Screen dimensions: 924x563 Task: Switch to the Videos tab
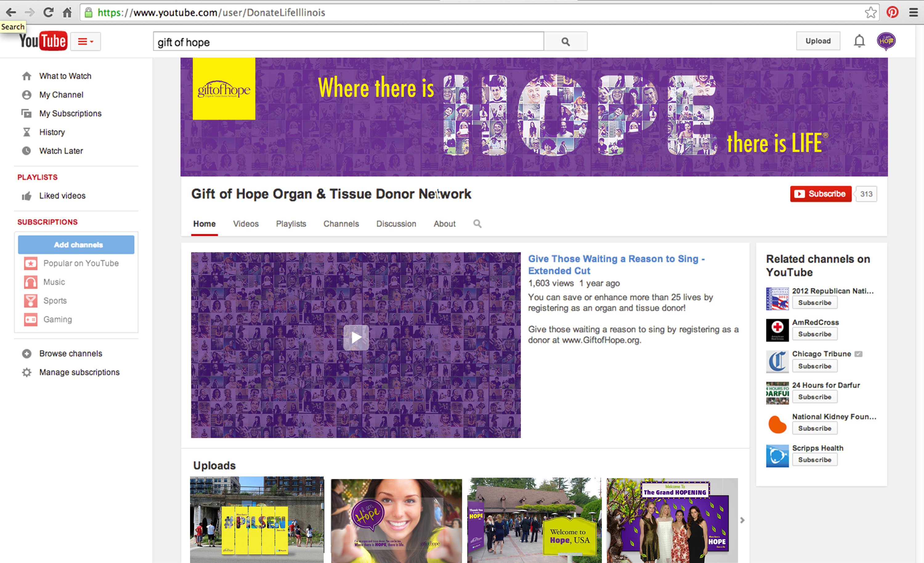[x=245, y=224]
